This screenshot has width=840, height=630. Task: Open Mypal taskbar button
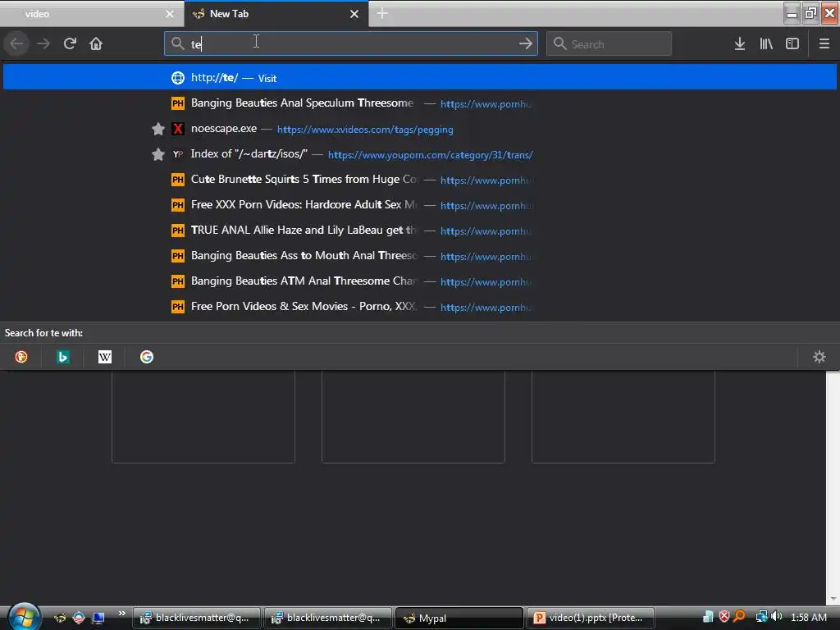point(459,619)
